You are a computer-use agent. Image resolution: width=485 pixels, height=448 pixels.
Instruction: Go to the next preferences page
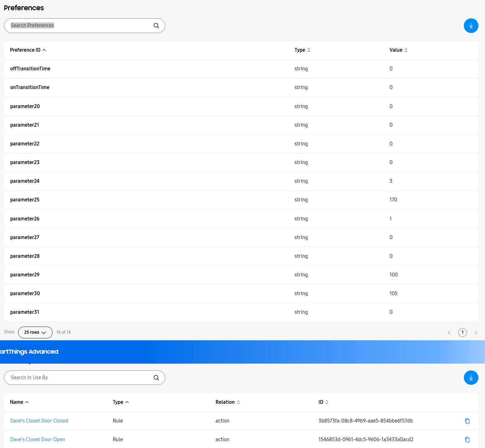[476, 332]
